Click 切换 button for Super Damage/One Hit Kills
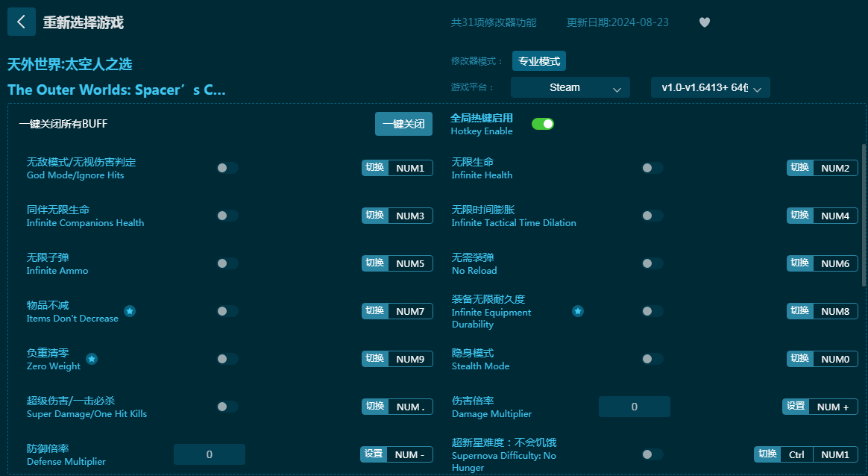868x476 pixels. (x=375, y=407)
